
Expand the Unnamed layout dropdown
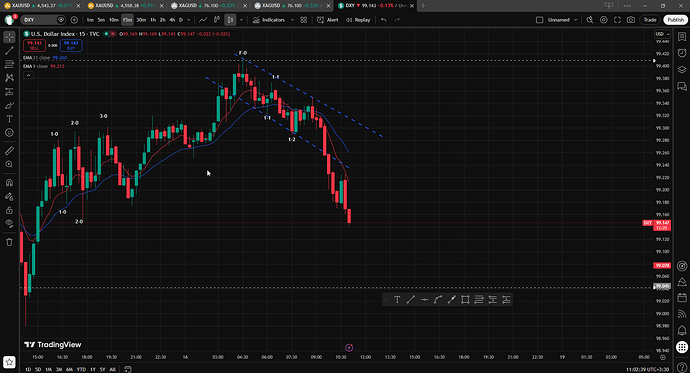click(x=575, y=20)
